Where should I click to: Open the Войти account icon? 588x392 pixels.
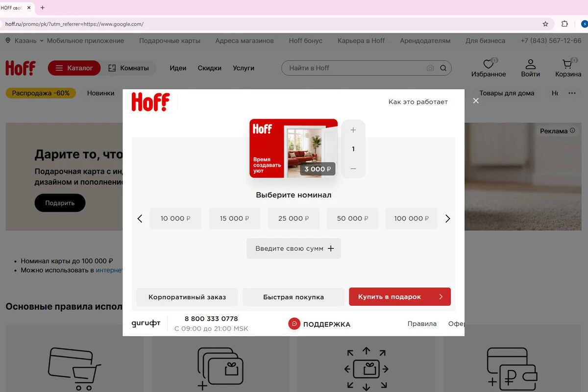[x=531, y=64]
